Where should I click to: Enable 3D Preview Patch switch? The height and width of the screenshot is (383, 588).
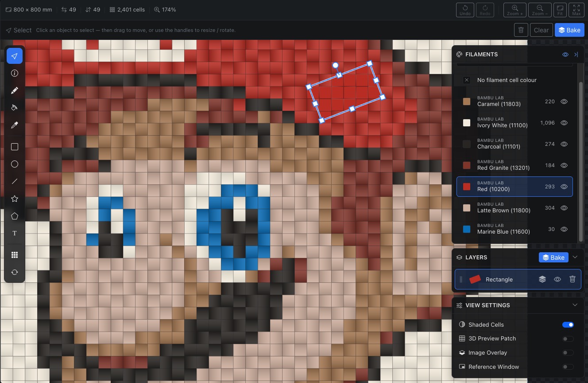pyautogui.click(x=568, y=339)
